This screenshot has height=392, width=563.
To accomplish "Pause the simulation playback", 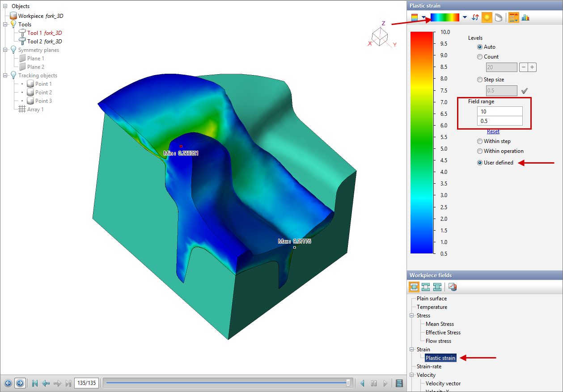I will (374, 383).
